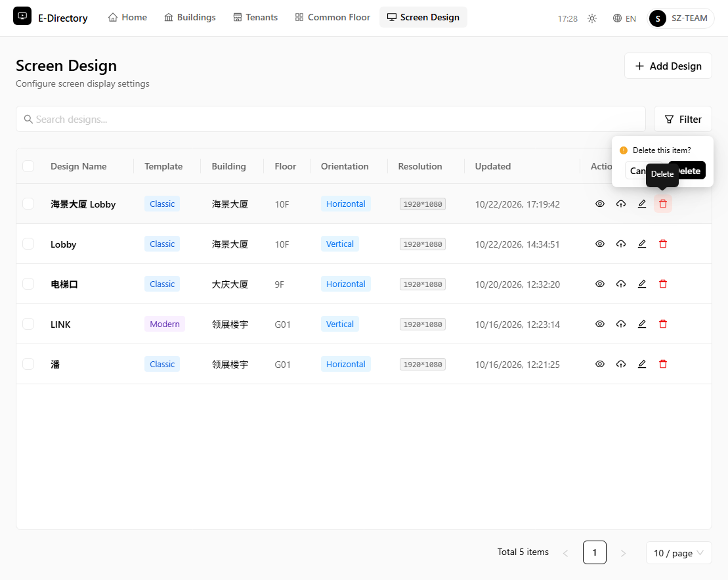Upload the 海景大厦 Lobby design

tap(621, 204)
